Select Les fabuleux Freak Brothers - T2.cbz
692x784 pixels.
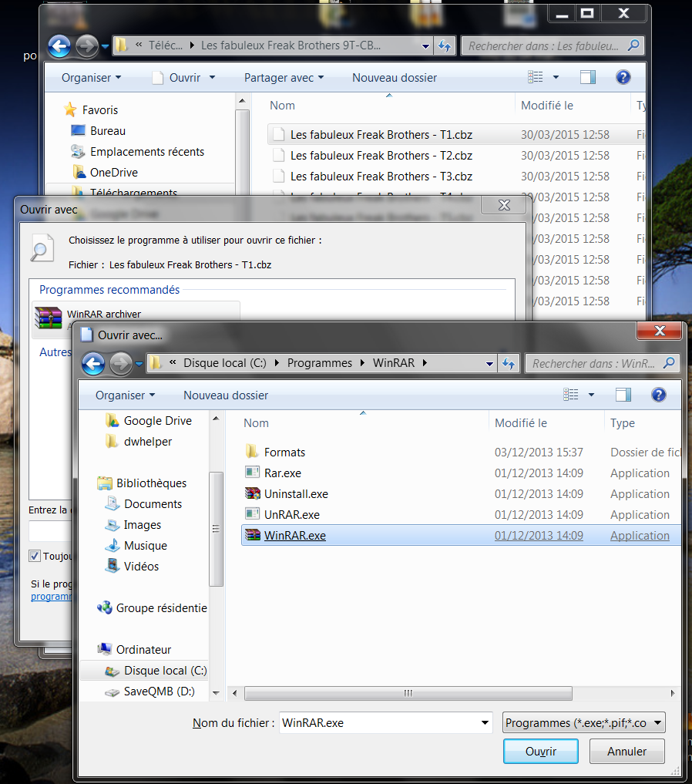click(x=381, y=156)
